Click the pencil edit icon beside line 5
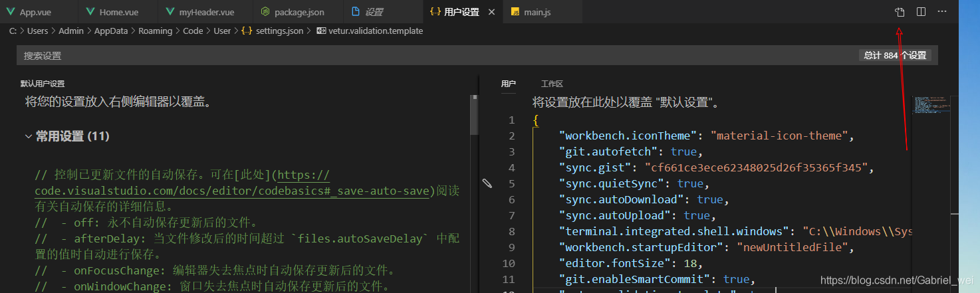The image size is (980, 293). tap(487, 183)
